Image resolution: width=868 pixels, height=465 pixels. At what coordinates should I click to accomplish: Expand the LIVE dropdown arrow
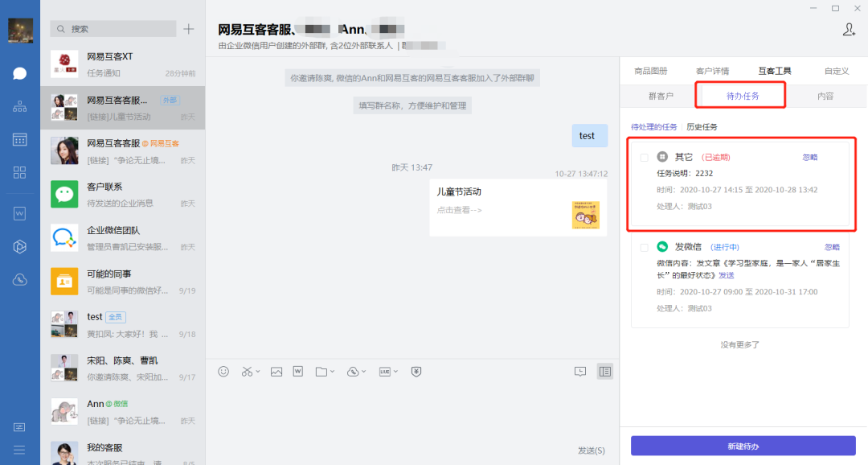point(395,372)
